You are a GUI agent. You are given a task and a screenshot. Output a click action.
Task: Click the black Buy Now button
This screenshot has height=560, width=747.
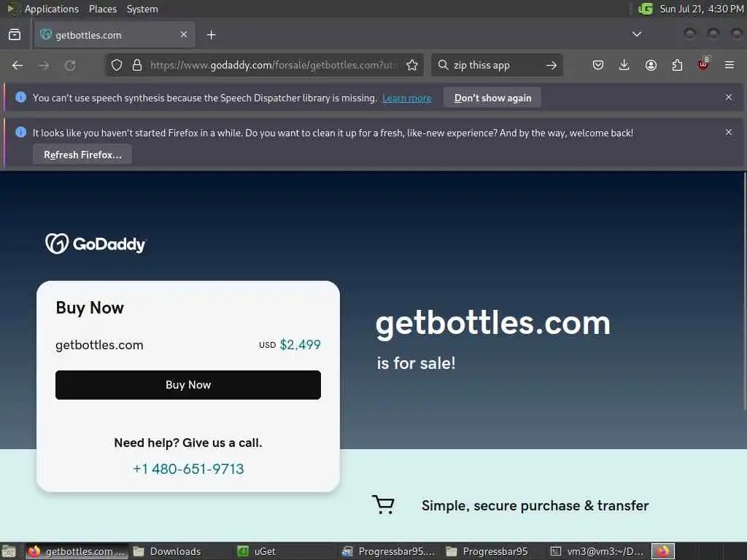188,385
